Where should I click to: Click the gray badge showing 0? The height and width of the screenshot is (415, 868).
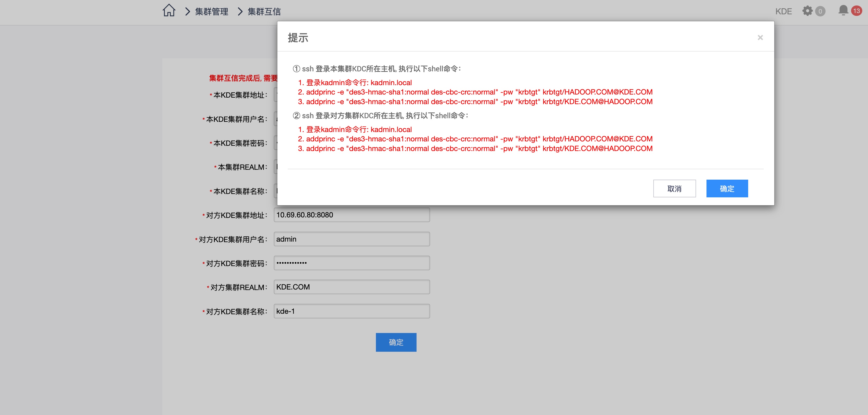[820, 11]
